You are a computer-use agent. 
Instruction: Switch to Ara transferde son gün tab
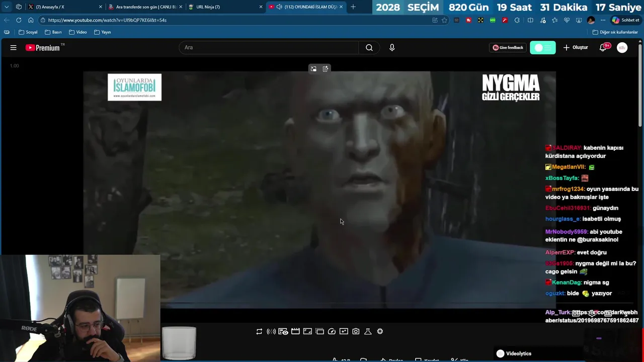[144, 7]
